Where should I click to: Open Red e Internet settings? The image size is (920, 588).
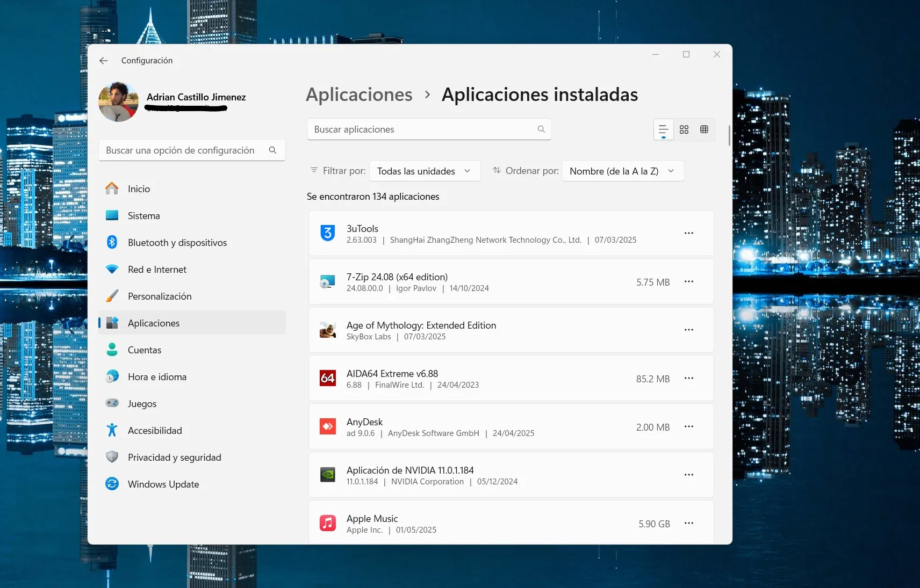(192, 270)
